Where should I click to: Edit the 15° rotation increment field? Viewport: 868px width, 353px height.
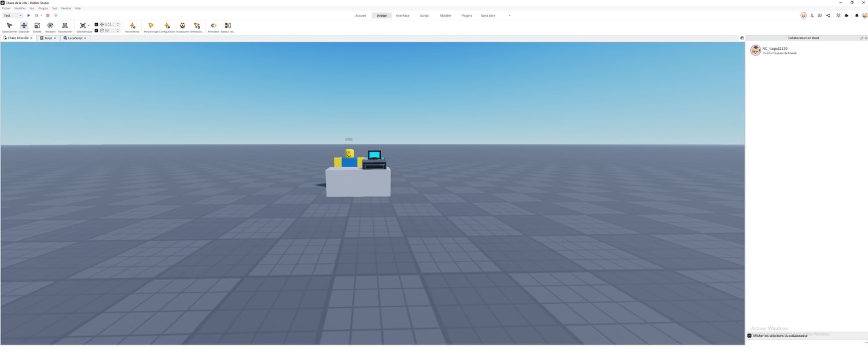(110, 31)
